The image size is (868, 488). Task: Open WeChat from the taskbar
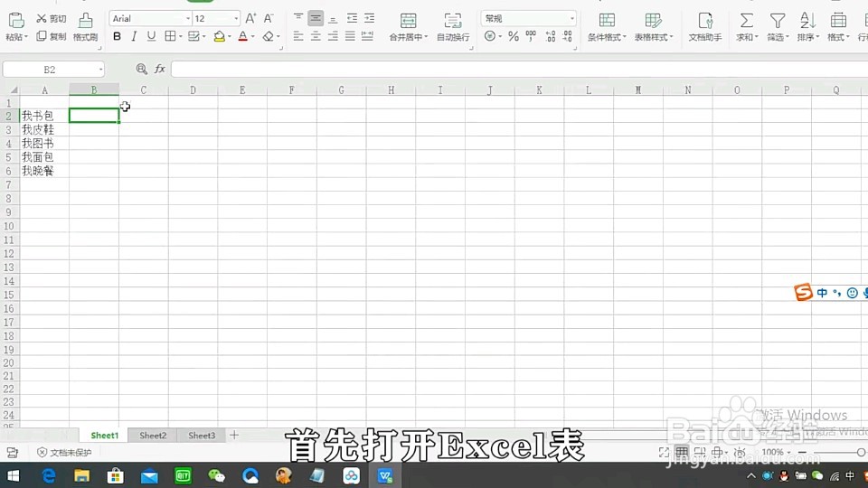click(x=216, y=476)
